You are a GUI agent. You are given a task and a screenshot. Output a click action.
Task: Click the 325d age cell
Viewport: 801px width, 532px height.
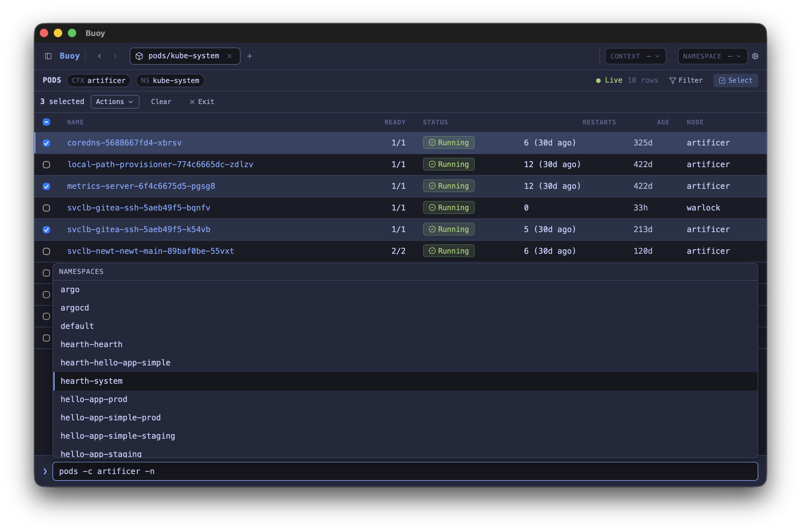point(643,142)
